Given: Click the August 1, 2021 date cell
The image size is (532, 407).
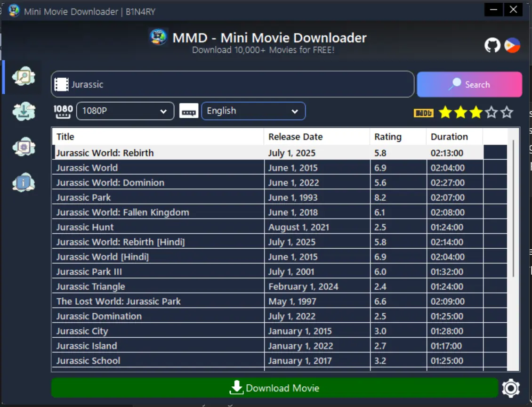Looking at the screenshot, I should pos(317,227).
